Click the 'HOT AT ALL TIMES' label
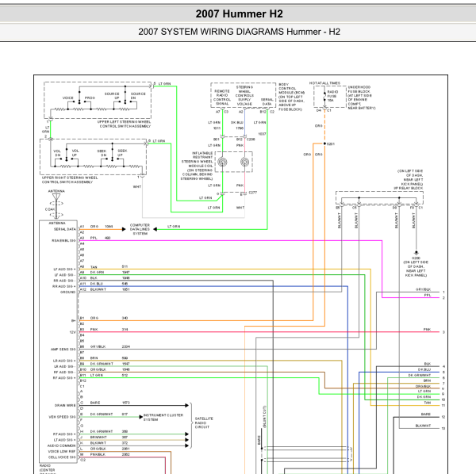The height and width of the screenshot is (474, 476). (x=324, y=83)
